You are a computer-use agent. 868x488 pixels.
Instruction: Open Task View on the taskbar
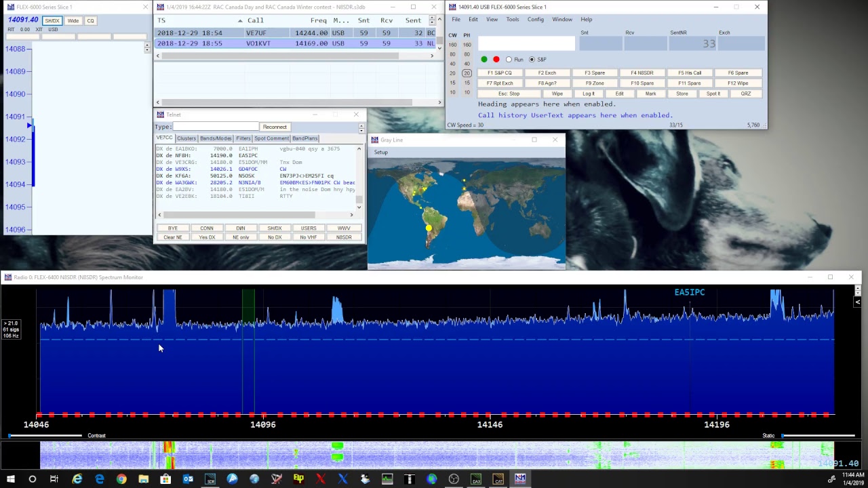click(54, 479)
